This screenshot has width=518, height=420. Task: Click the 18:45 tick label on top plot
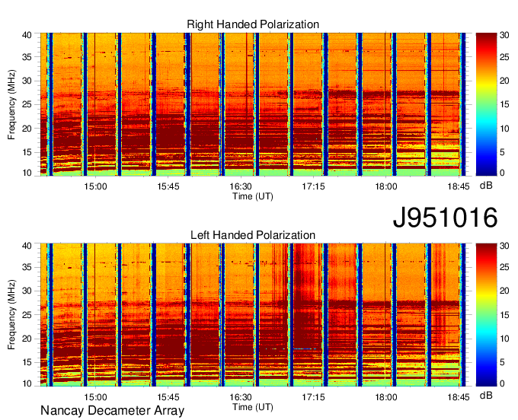(x=459, y=186)
